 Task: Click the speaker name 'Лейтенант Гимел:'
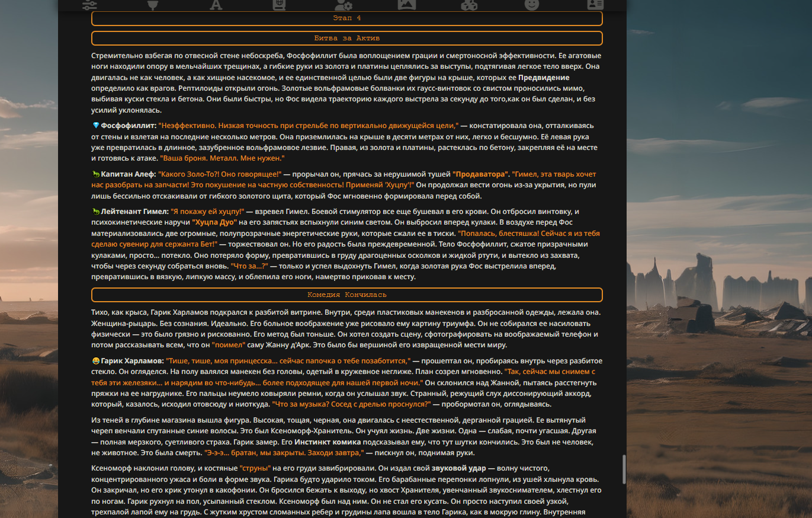pos(134,211)
